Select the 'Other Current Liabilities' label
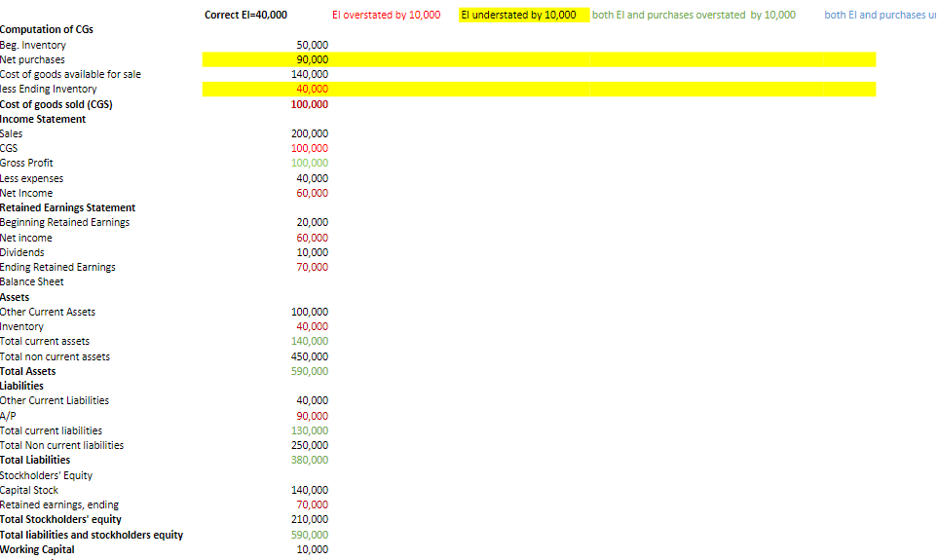 click(55, 400)
